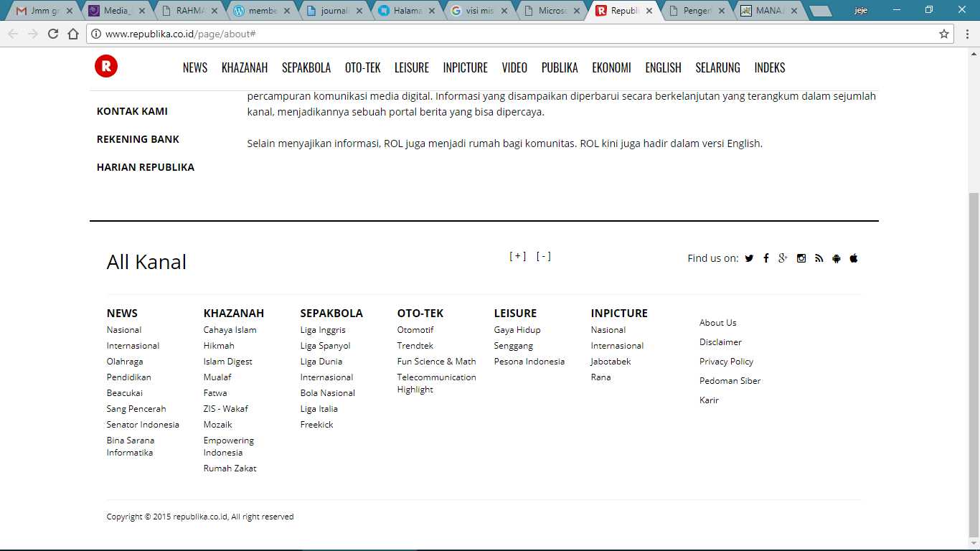Open the INDEKS menu item
The height and width of the screenshot is (551, 980).
pyautogui.click(x=770, y=67)
